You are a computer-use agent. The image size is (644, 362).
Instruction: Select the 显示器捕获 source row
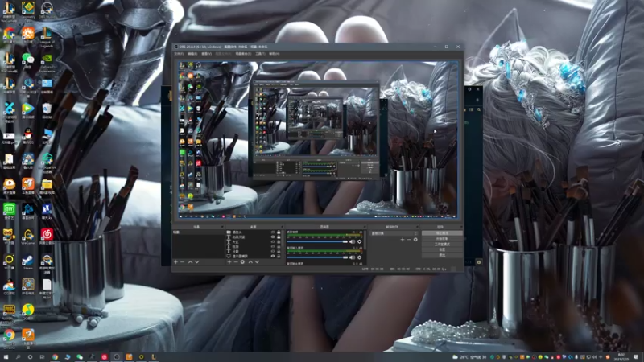(254, 256)
